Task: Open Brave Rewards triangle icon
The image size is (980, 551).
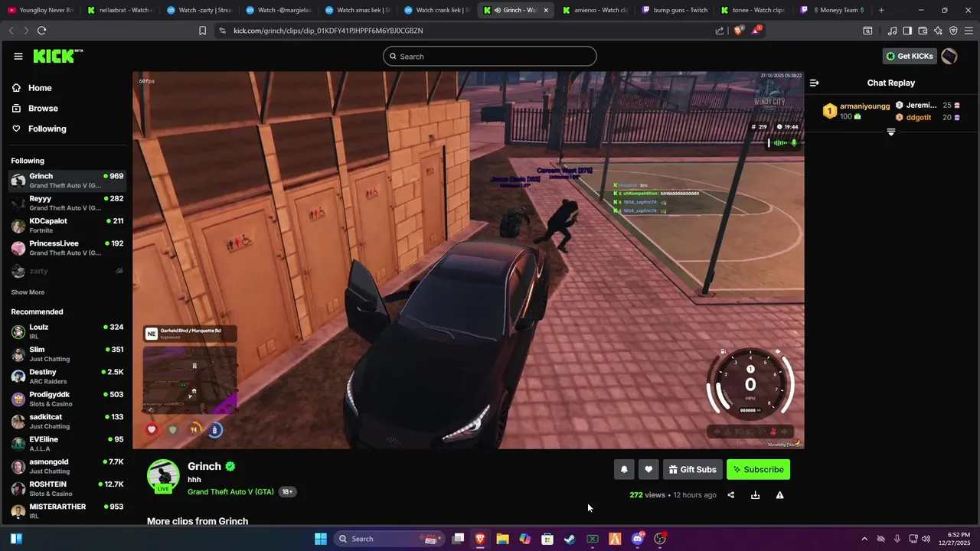Action: click(756, 31)
